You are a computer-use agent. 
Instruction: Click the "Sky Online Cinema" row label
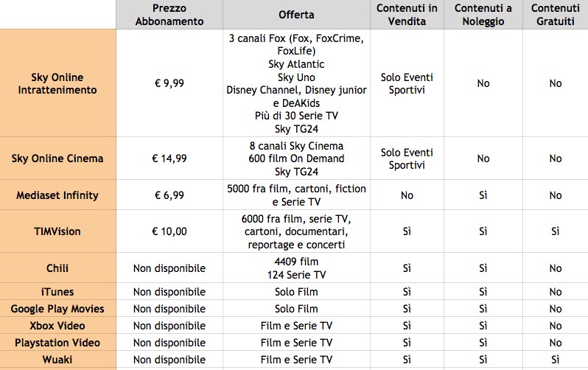coord(57,158)
